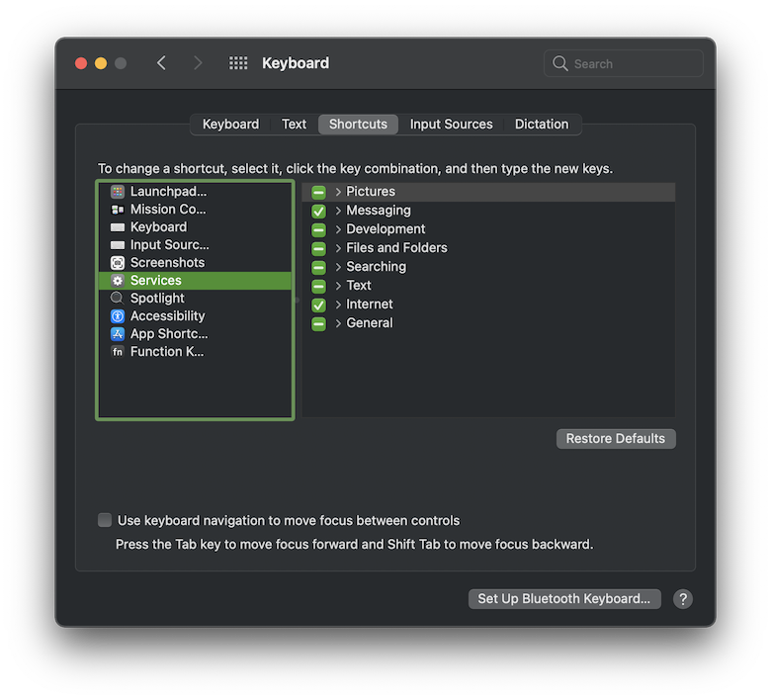
Task: Expand the Pictures services group
Action: pos(338,192)
